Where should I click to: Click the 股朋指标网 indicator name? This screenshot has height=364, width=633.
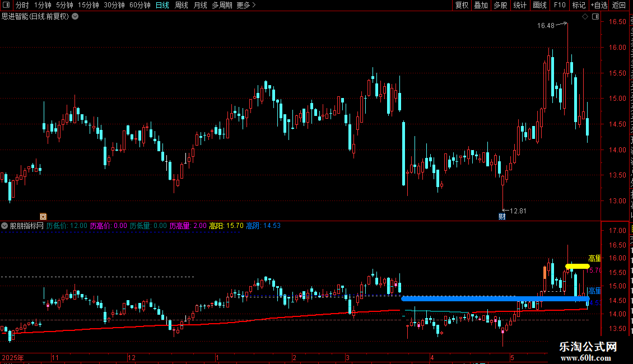(x=27, y=226)
